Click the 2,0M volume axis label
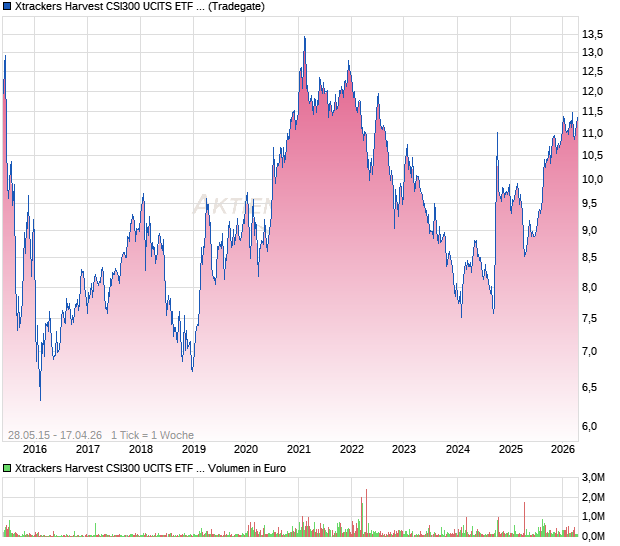The width and height of the screenshot is (620, 546). (593, 497)
